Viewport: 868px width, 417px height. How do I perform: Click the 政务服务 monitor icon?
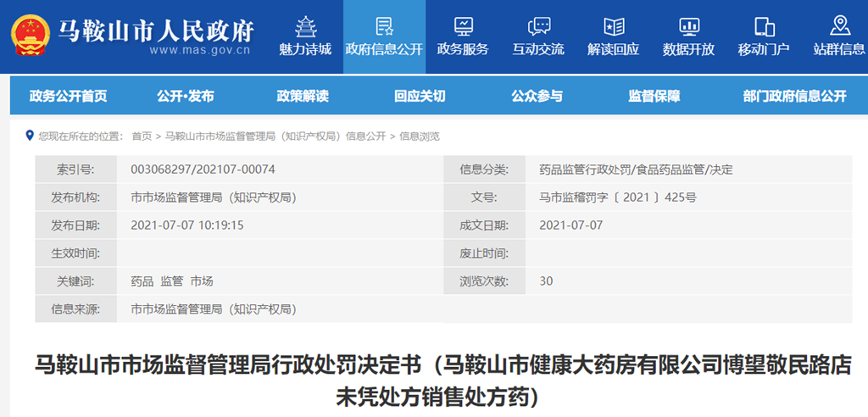[463, 26]
